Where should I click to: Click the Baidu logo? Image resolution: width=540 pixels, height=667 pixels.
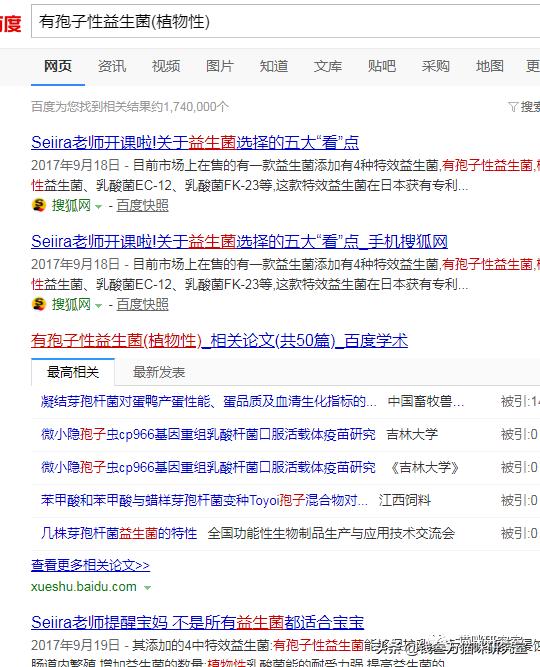[x=10, y=22]
